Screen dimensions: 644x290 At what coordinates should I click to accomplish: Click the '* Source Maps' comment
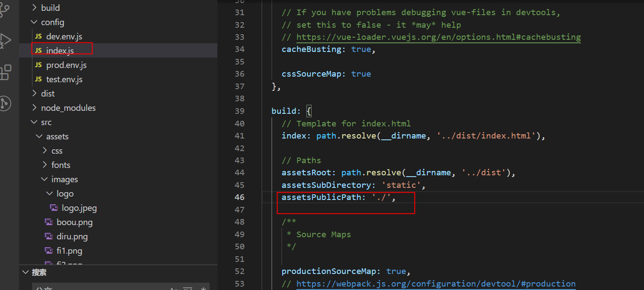click(319, 234)
